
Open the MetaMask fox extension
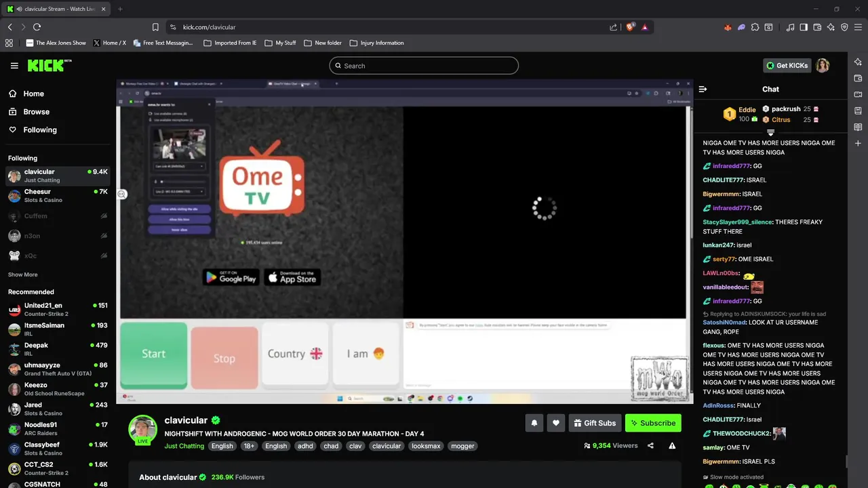click(x=728, y=27)
